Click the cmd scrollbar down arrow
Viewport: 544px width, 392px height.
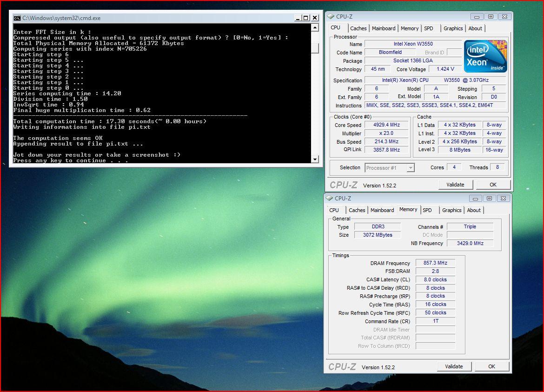[315, 159]
